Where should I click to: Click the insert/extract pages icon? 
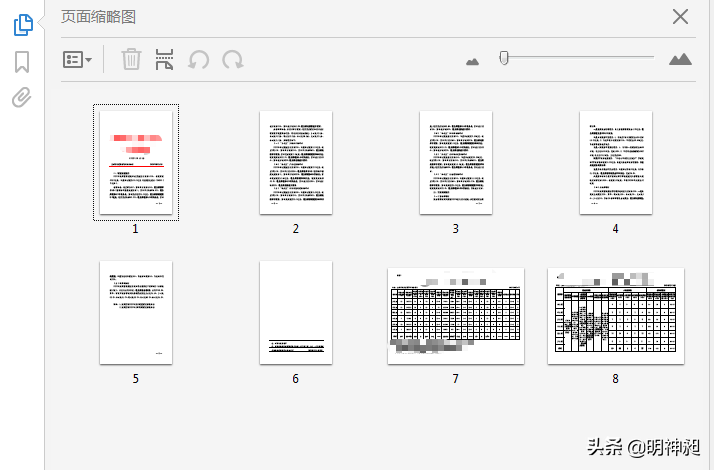click(x=164, y=60)
